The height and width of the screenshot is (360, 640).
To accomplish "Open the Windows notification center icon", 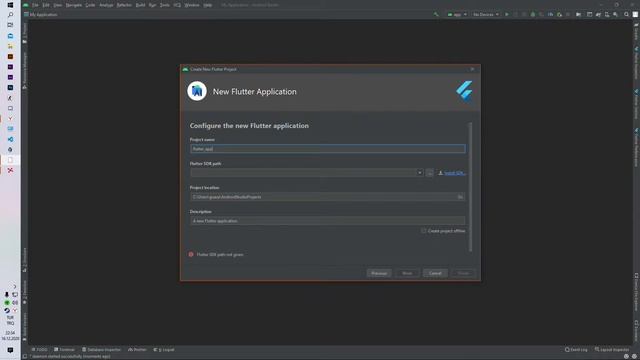I will coord(10,350).
